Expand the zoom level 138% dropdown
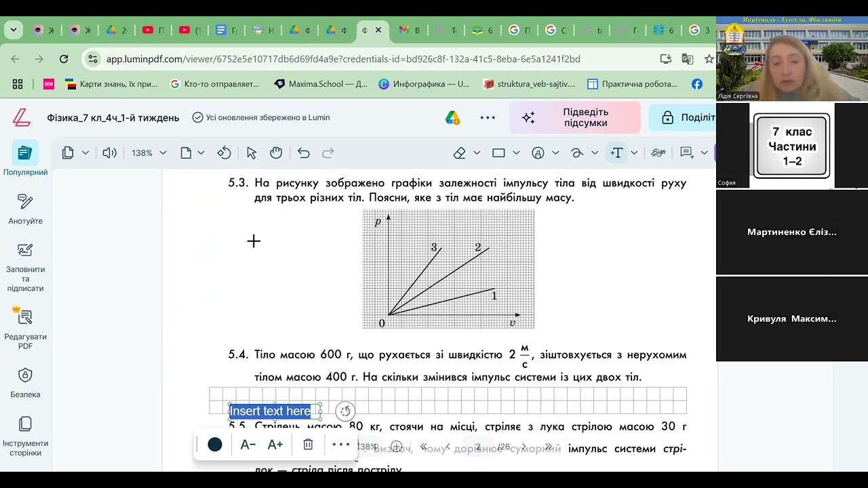868x488 pixels. tap(163, 153)
